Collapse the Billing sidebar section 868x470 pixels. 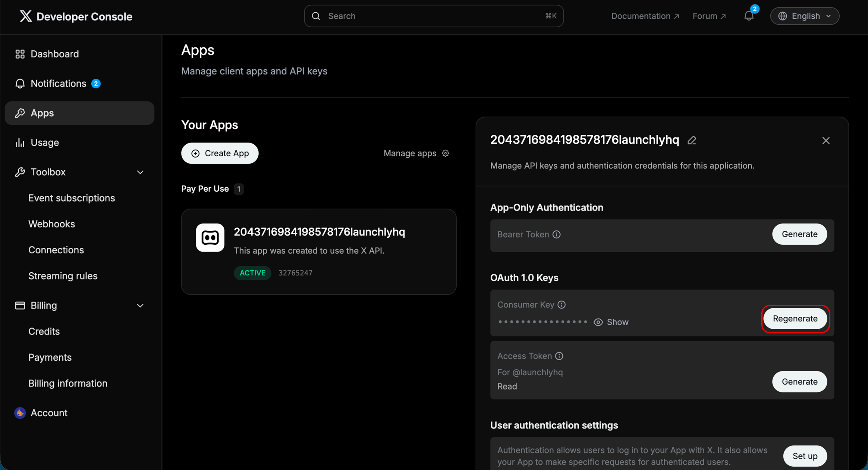140,305
